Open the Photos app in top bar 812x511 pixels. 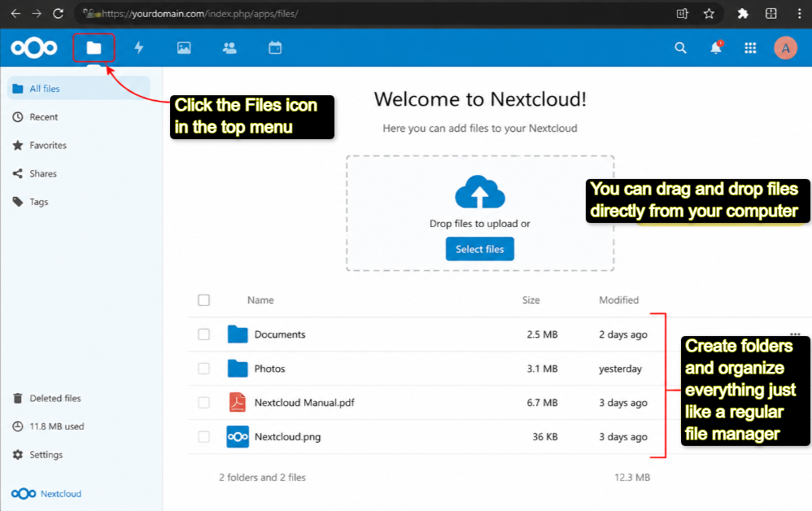pyautogui.click(x=184, y=48)
